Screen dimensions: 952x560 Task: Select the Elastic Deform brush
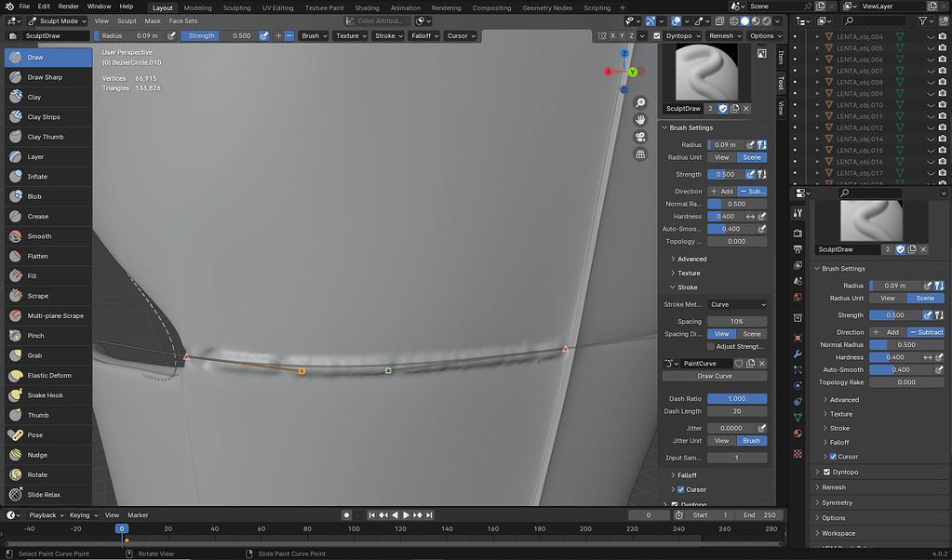pyautogui.click(x=48, y=376)
